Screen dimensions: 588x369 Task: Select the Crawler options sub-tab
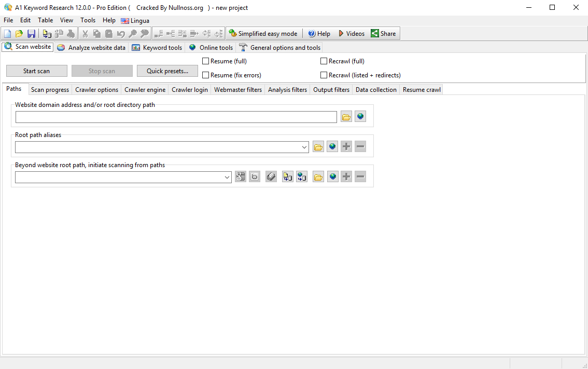(97, 90)
